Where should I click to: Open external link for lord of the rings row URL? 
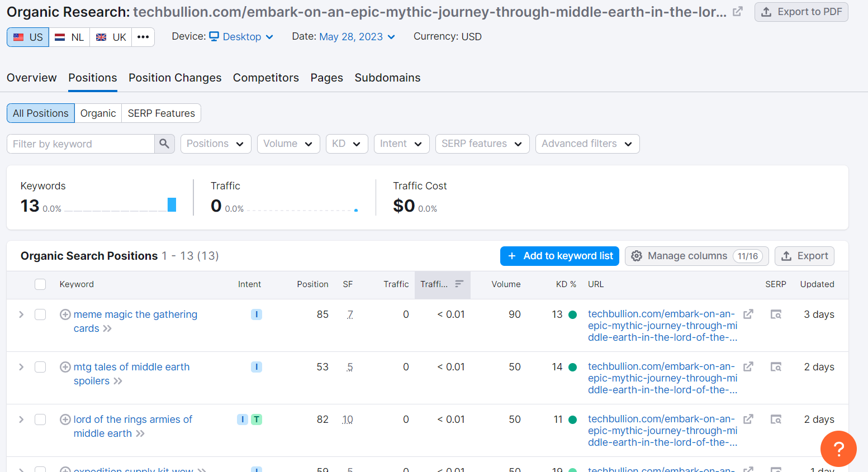[x=748, y=419]
